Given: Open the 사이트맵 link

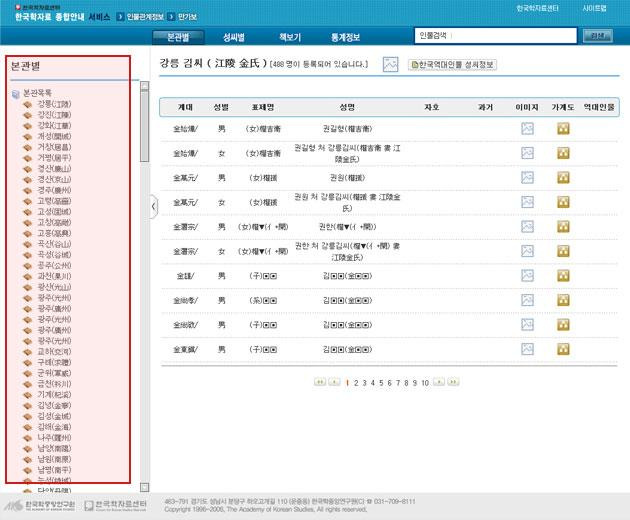Looking at the screenshot, I should coord(594,8).
